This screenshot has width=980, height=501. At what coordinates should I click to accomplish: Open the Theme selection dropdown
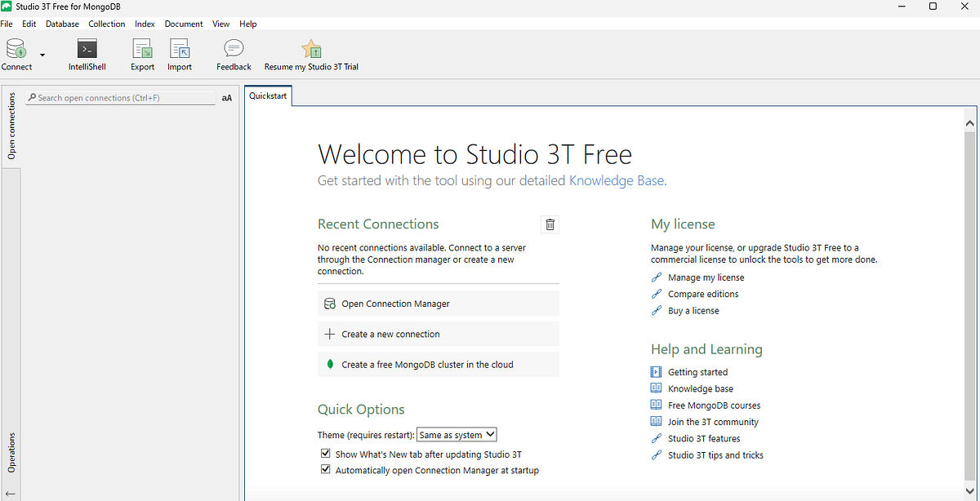point(456,434)
